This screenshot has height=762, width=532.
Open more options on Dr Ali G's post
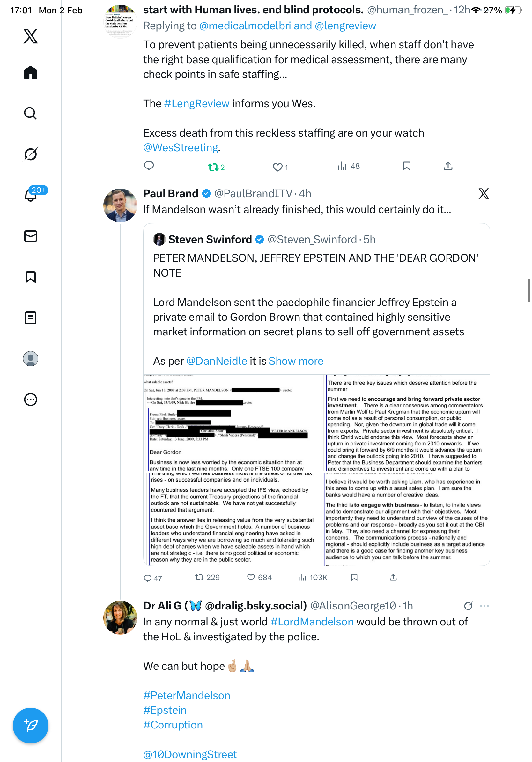484,606
